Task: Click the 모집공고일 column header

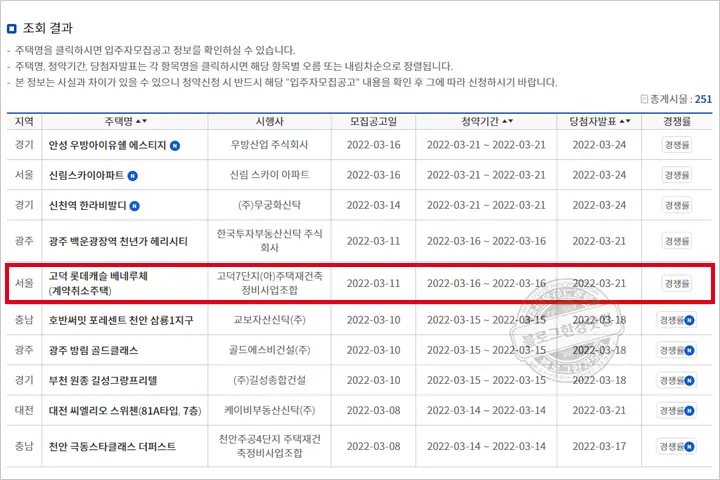Action: (373, 121)
